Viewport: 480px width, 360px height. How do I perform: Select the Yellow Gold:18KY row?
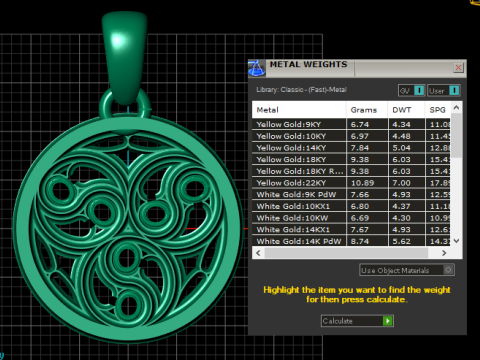coord(351,159)
